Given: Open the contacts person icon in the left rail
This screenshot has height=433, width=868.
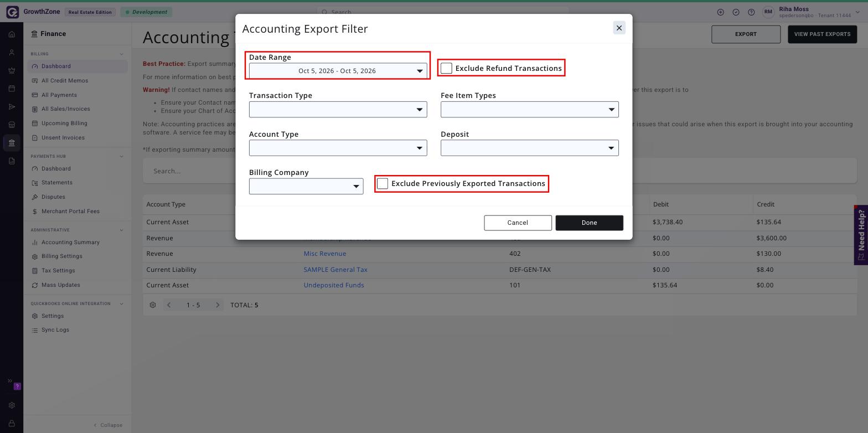Looking at the screenshot, I should [12, 53].
